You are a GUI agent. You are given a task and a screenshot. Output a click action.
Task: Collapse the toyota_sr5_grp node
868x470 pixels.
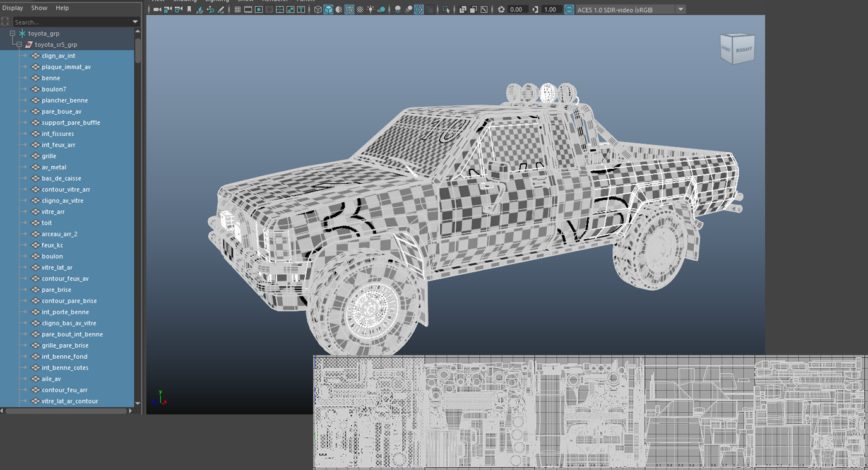tap(19, 45)
